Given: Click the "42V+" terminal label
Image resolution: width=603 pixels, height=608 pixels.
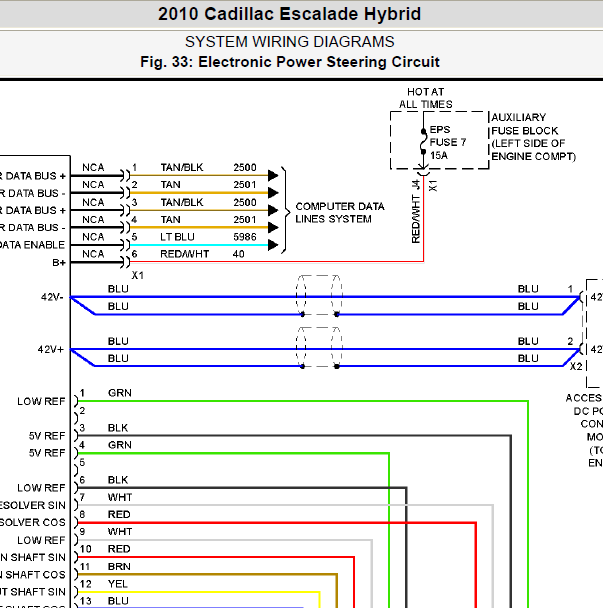Looking at the screenshot, I should pyautogui.click(x=50, y=349).
